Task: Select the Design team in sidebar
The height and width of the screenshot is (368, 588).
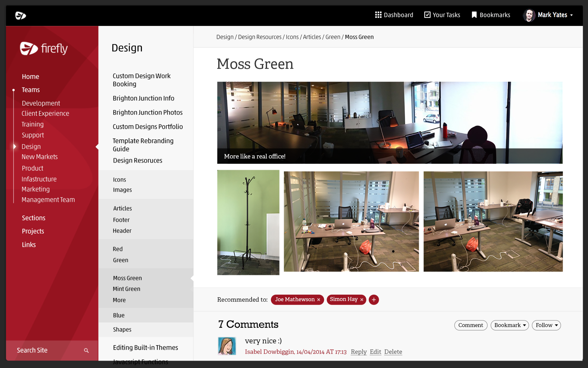Action: coord(31,146)
